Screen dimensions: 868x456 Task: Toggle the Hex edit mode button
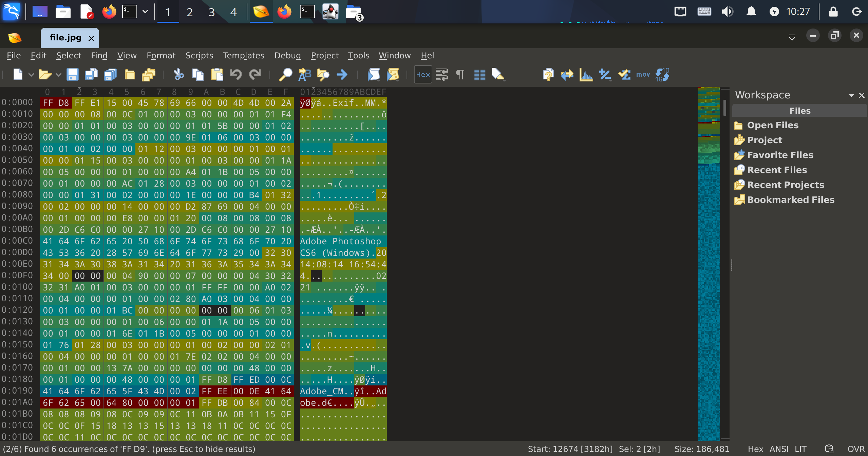pyautogui.click(x=423, y=74)
